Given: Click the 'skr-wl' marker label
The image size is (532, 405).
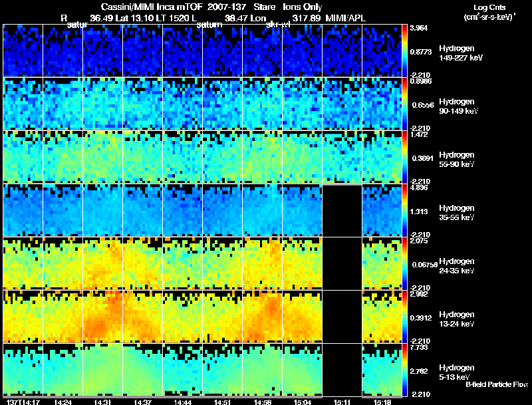Looking at the screenshot, I should [x=277, y=25].
